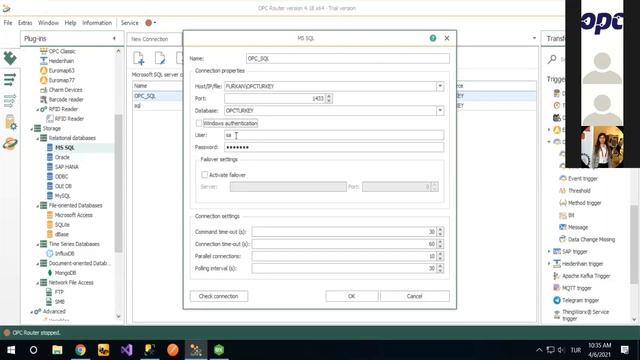The width and height of the screenshot is (640, 360).
Task: Click the Heidenhain plug-in icon
Action: tap(44, 61)
